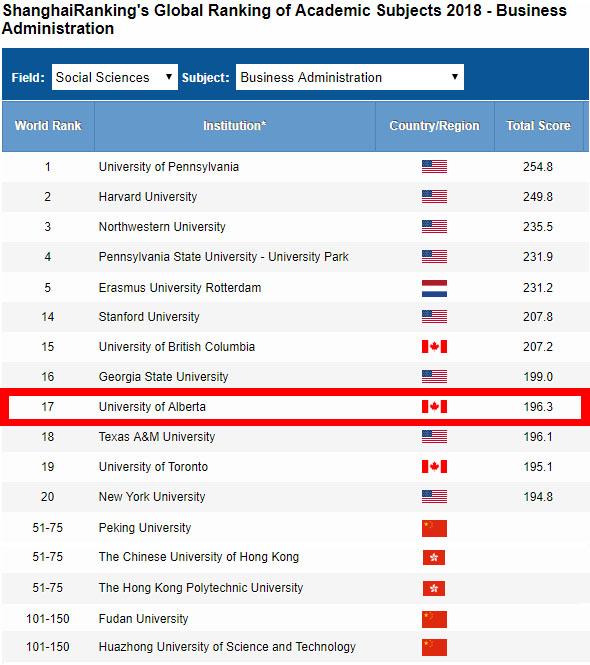Open the University of Pennsylvania link

pos(169,167)
